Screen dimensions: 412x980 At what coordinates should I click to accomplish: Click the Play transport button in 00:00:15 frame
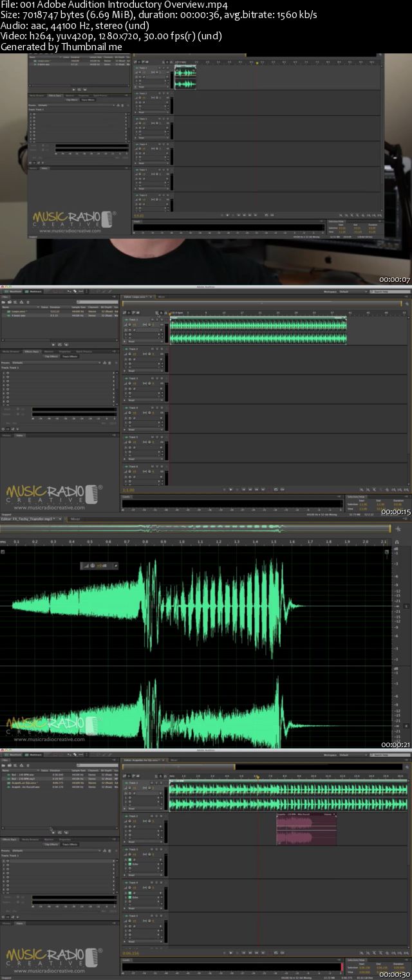pos(230,489)
